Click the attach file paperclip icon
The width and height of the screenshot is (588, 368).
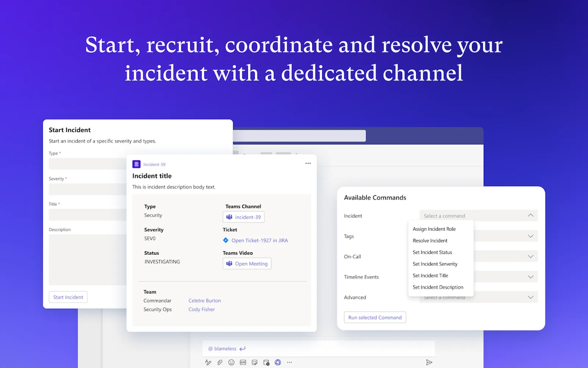point(220,362)
